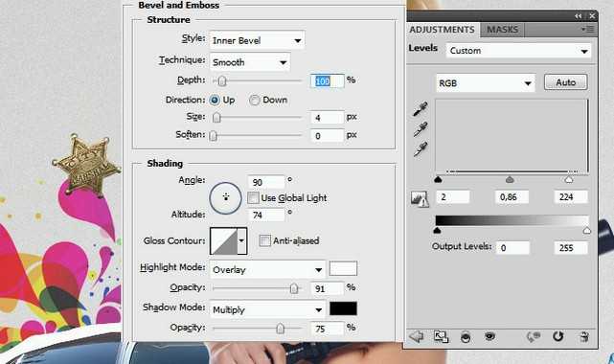Open the RGB channel dropdown
614x364 pixels.
click(486, 83)
